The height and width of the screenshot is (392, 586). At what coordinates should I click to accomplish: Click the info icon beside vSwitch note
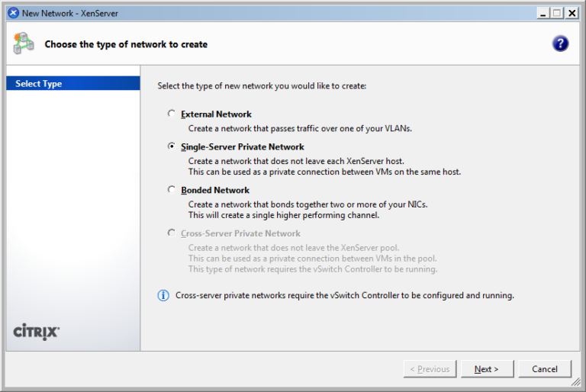[x=163, y=295]
